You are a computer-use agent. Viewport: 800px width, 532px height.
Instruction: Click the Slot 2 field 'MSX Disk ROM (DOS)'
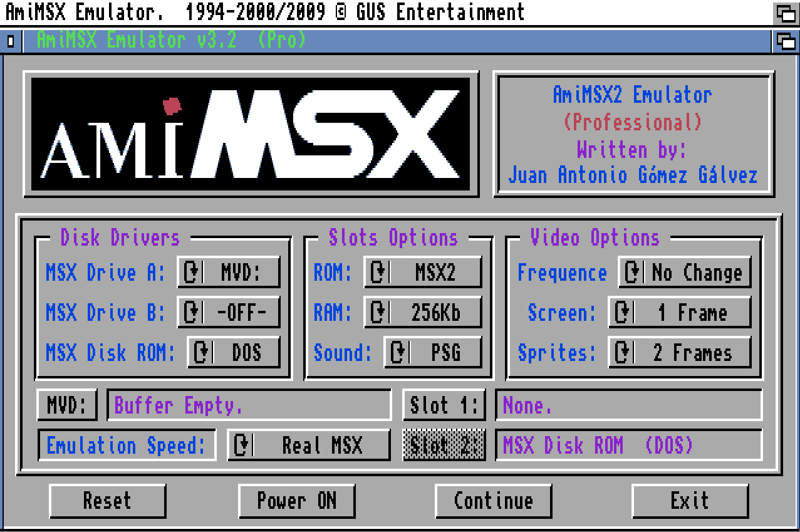click(x=629, y=446)
